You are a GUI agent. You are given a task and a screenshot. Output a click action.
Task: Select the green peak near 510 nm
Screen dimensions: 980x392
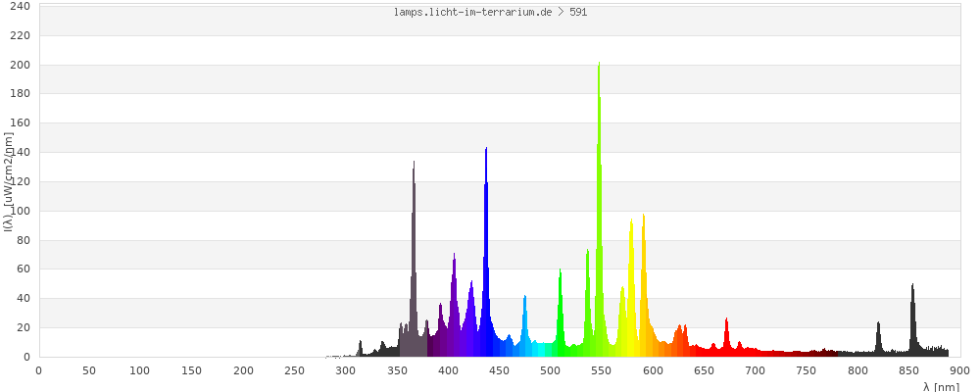click(x=561, y=314)
